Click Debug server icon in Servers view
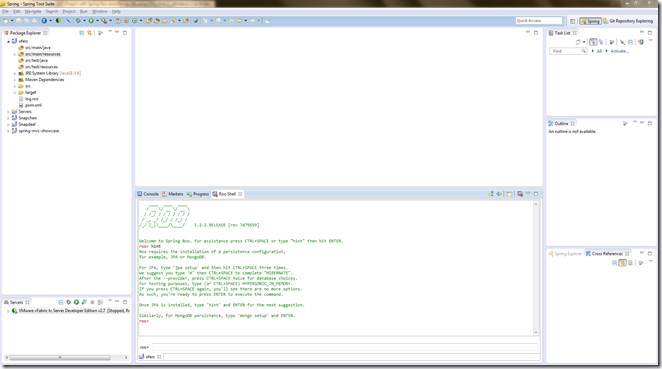The width and height of the screenshot is (662, 369). pos(68,302)
